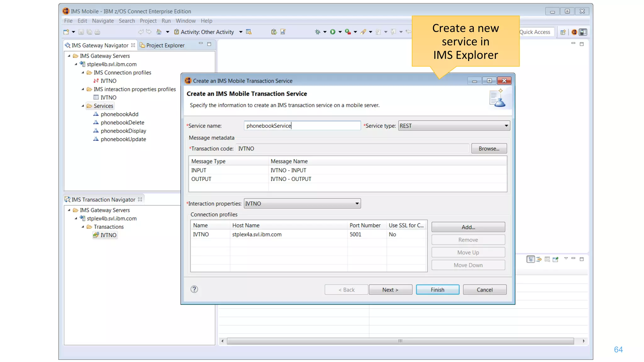Click Browse... for the transaction code
Image resolution: width=644 pixels, height=362 pixels.
pyautogui.click(x=489, y=148)
